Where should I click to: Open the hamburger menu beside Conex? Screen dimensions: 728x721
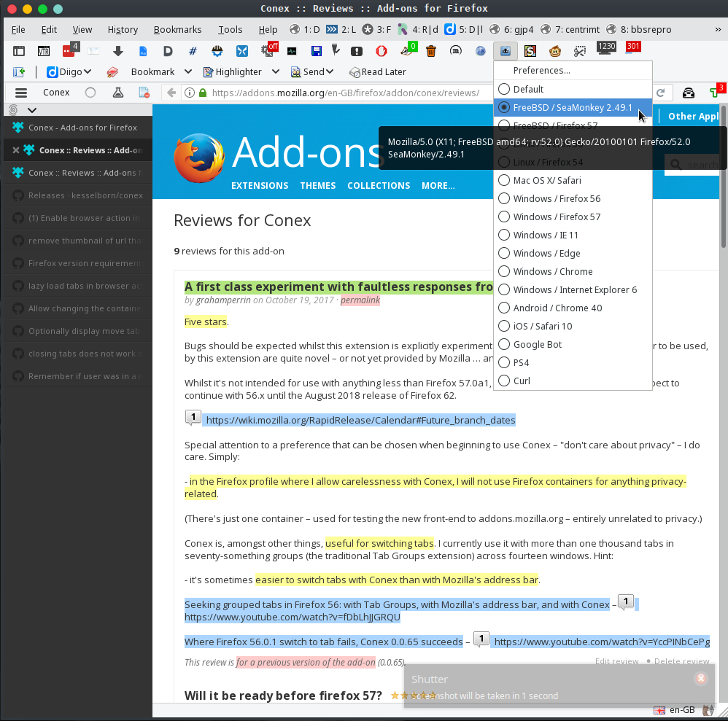(21, 93)
